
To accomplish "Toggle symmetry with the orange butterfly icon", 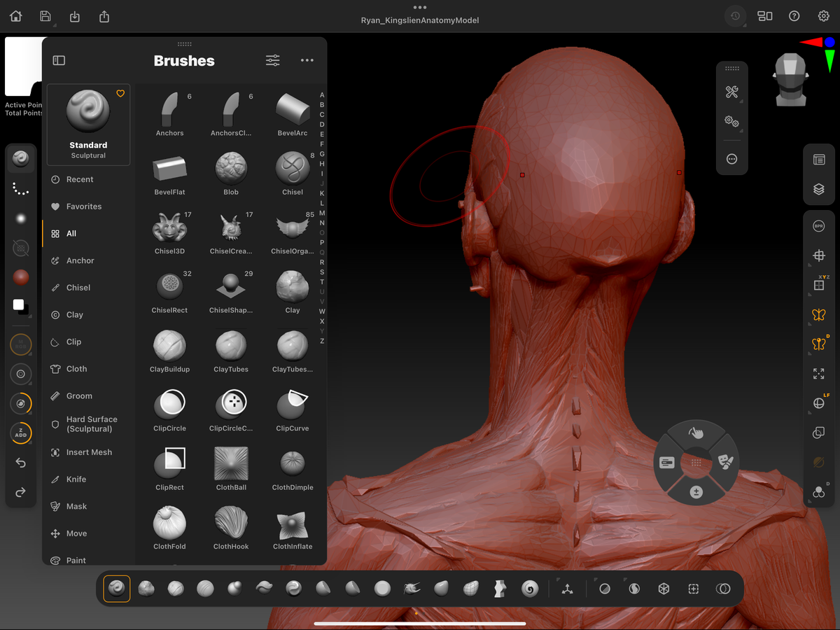I will (819, 314).
